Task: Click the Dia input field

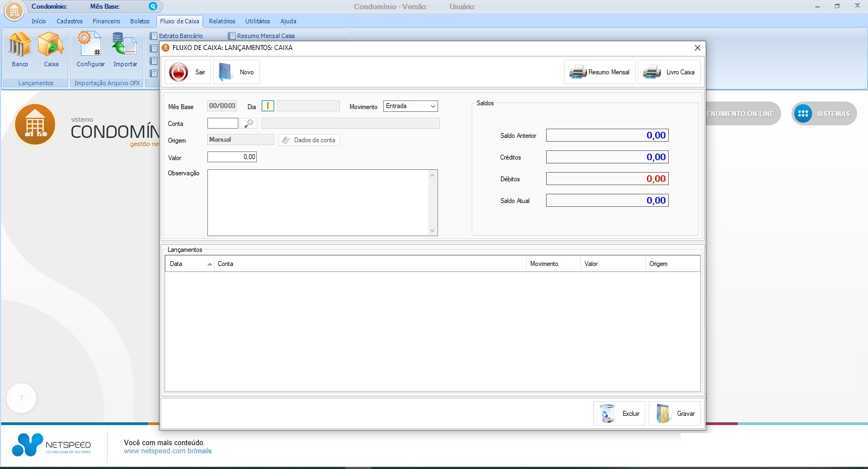Action: pos(268,106)
